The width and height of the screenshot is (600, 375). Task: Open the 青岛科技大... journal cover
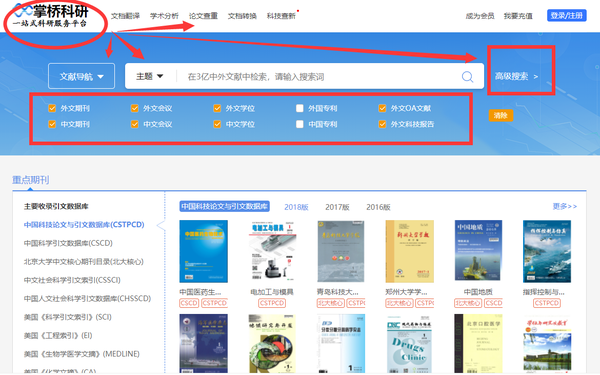coord(341,251)
